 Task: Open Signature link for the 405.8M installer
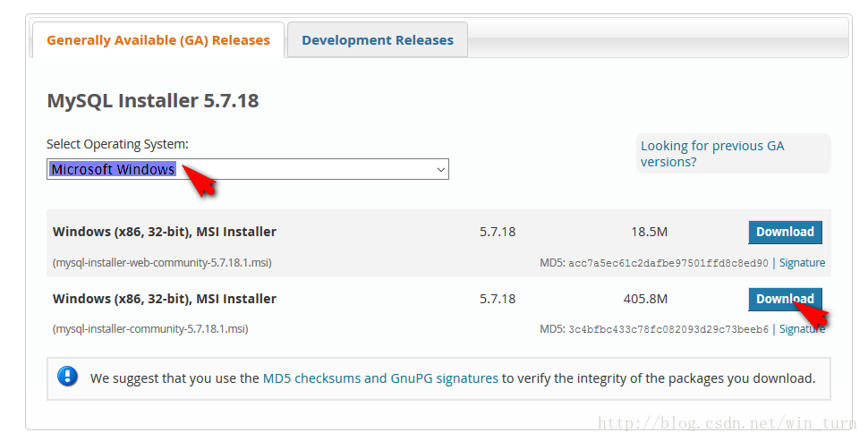pos(802,329)
